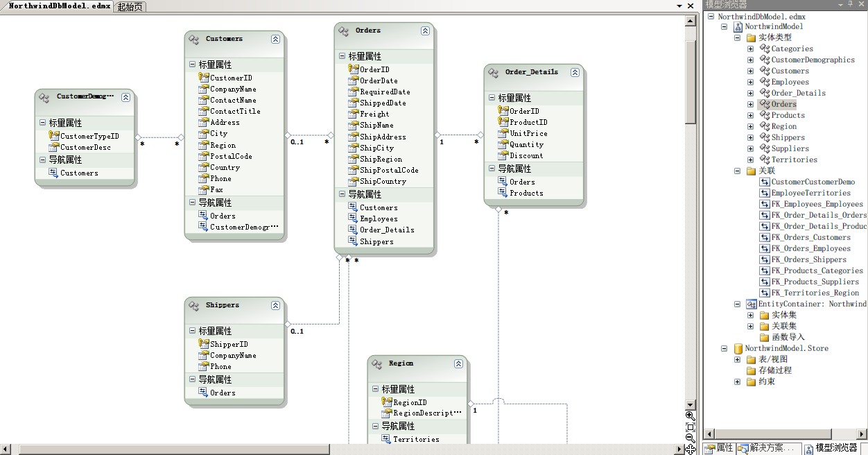Collapse 标量属性 section in Orders entity

[x=342, y=56]
